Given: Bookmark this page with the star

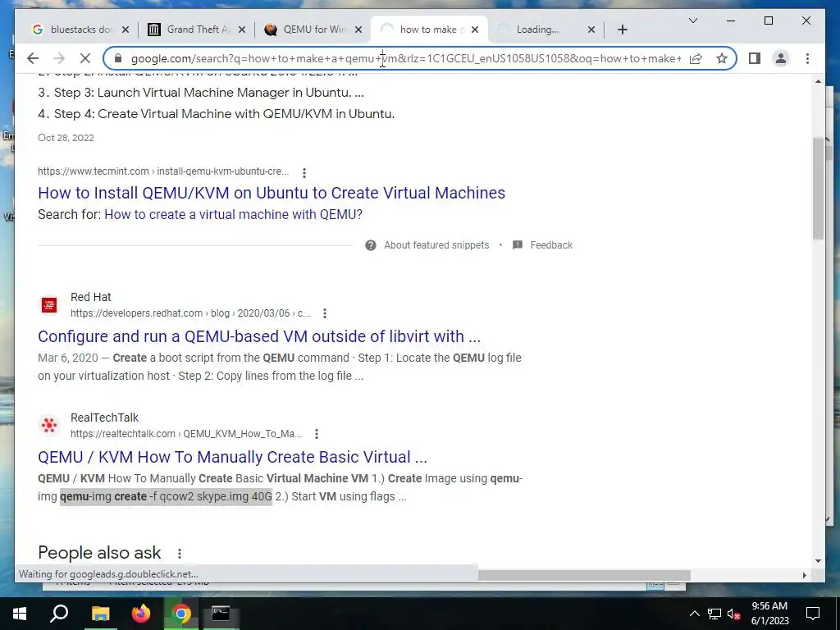Looking at the screenshot, I should pyautogui.click(x=722, y=58).
